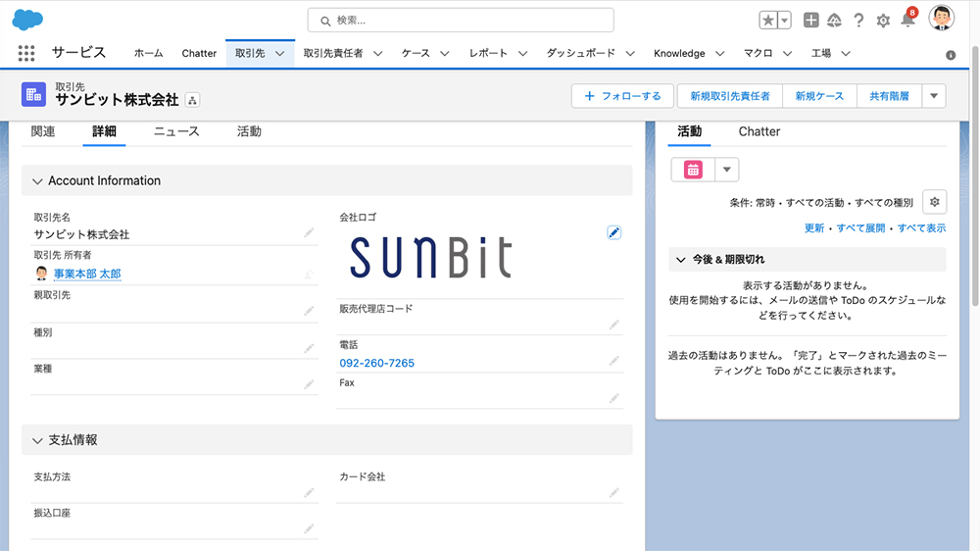Open the notifications bell
This screenshot has width=980, height=551.
coord(907,20)
